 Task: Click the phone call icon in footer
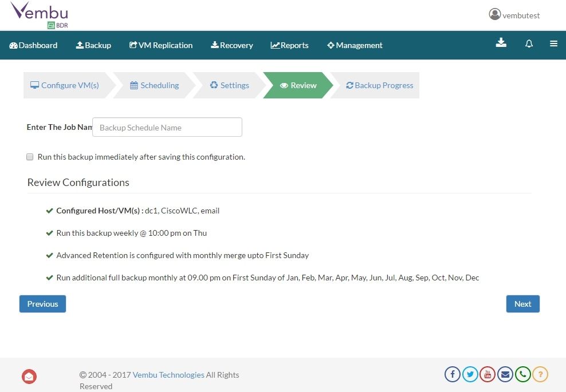522,374
